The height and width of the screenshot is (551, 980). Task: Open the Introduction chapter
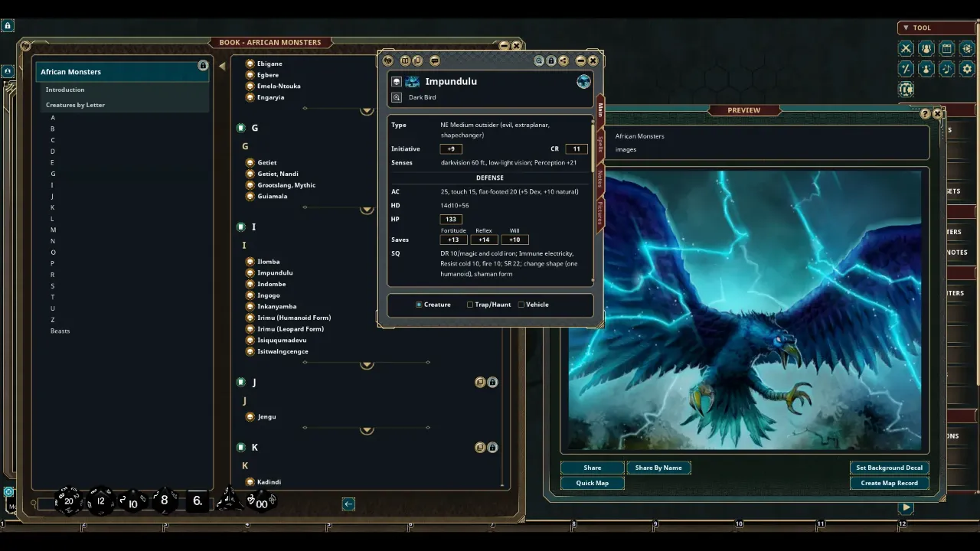pyautogui.click(x=65, y=90)
